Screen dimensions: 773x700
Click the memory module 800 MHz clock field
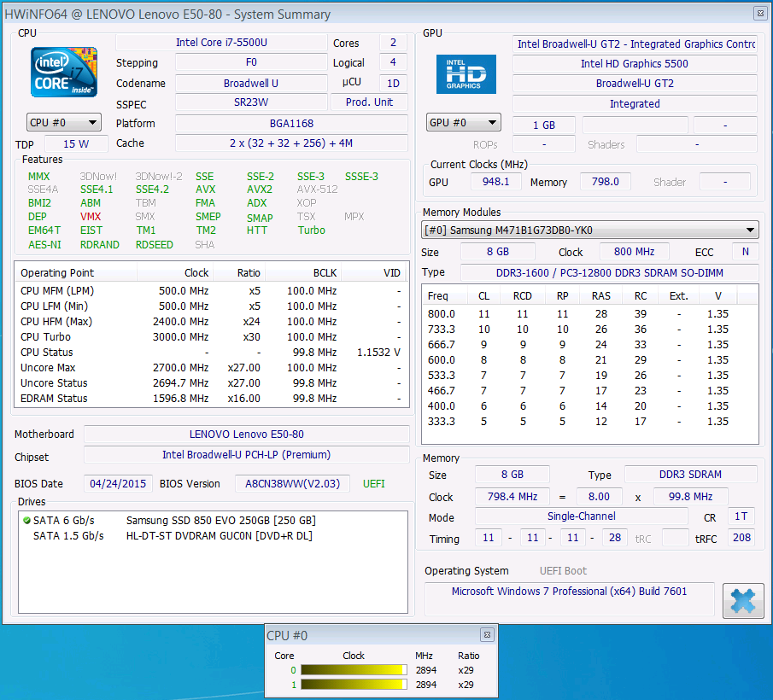pos(634,252)
